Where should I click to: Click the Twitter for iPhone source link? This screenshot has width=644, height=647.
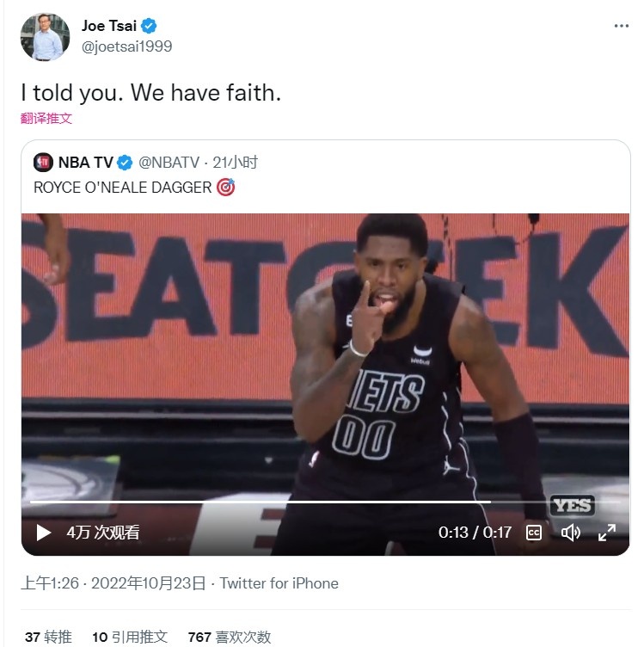click(x=279, y=583)
